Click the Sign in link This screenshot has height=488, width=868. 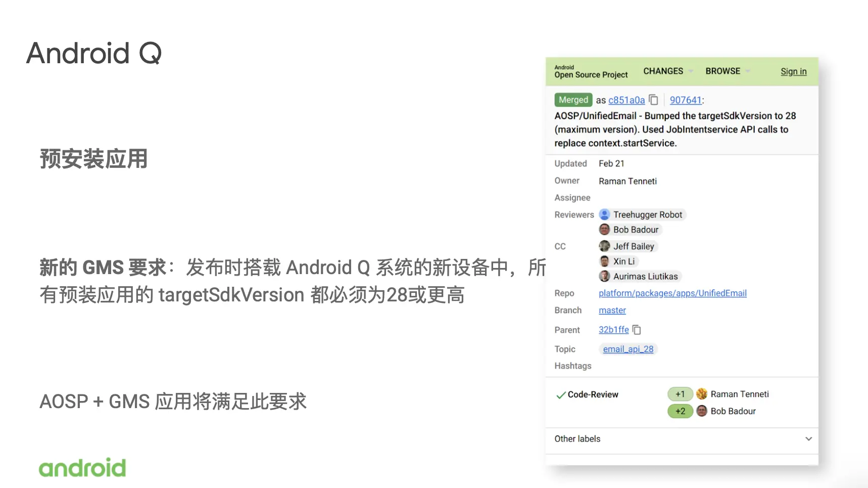(x=794, y=71)
